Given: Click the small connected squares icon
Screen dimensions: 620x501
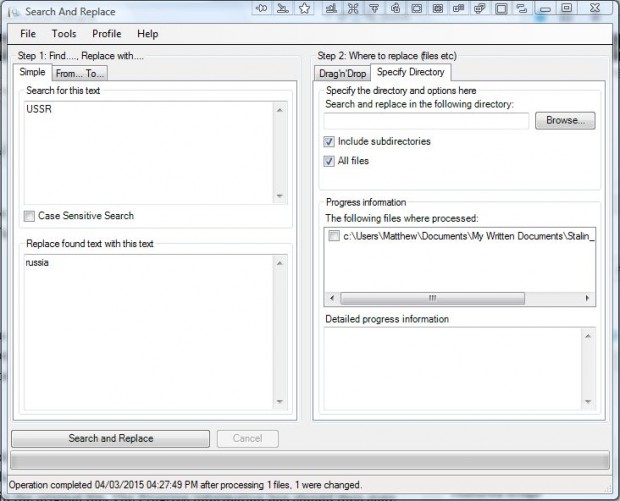Looking at the screenshot, I should pyautogui.click(x=459, y=8).
